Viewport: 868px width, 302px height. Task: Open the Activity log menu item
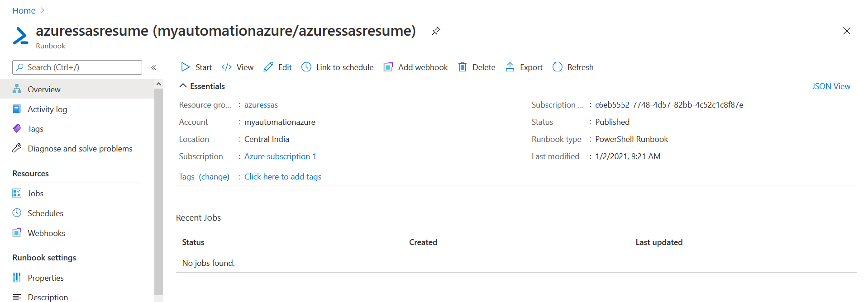pyautogui.click(x=47, y=109)
